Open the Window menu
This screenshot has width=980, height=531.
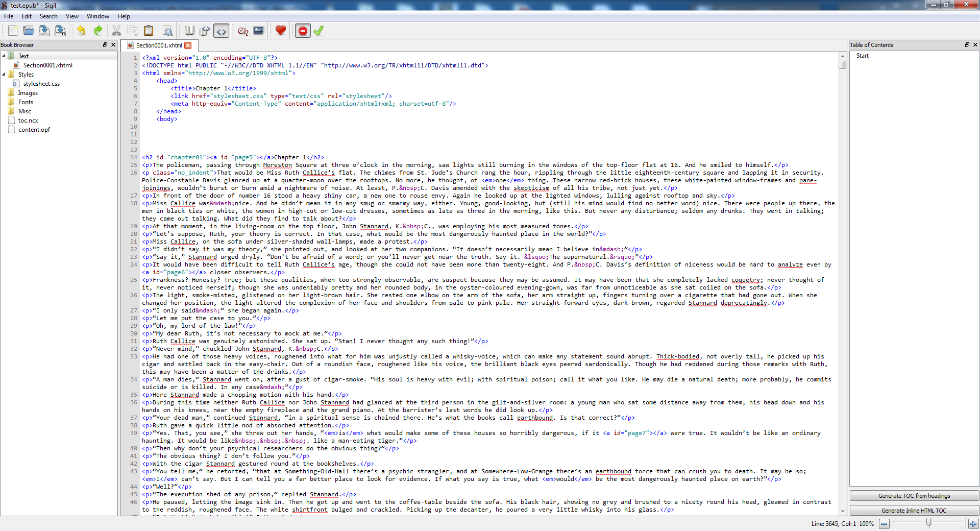pos(98,16)
